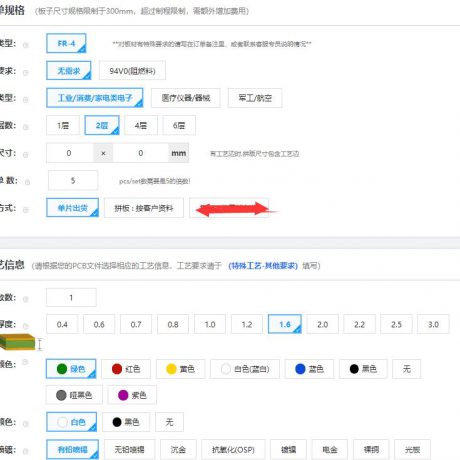Viewport: 460px width, 460px height.
Task: Choose the 沉金 surface finish option
Action: pyautogui.click(x=178, y=450)
